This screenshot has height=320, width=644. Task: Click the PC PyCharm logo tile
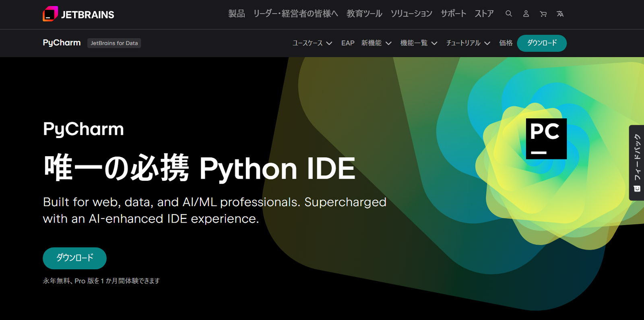click(546, 138)
